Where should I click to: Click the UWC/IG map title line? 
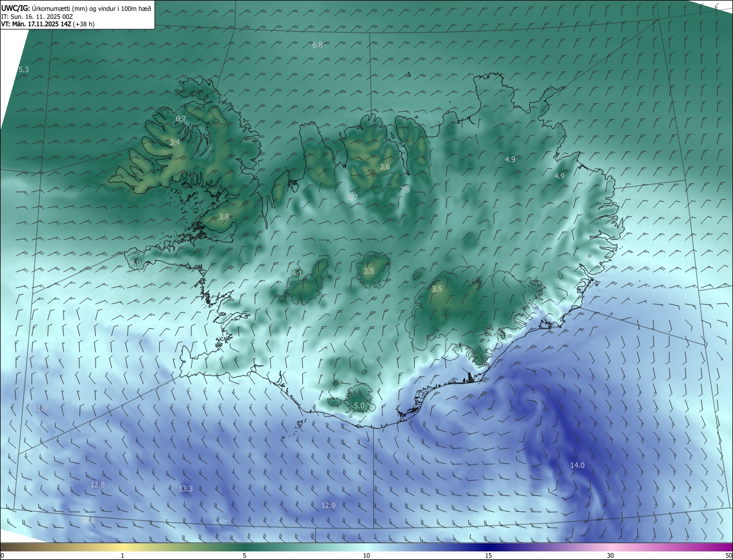pos(77,8)
